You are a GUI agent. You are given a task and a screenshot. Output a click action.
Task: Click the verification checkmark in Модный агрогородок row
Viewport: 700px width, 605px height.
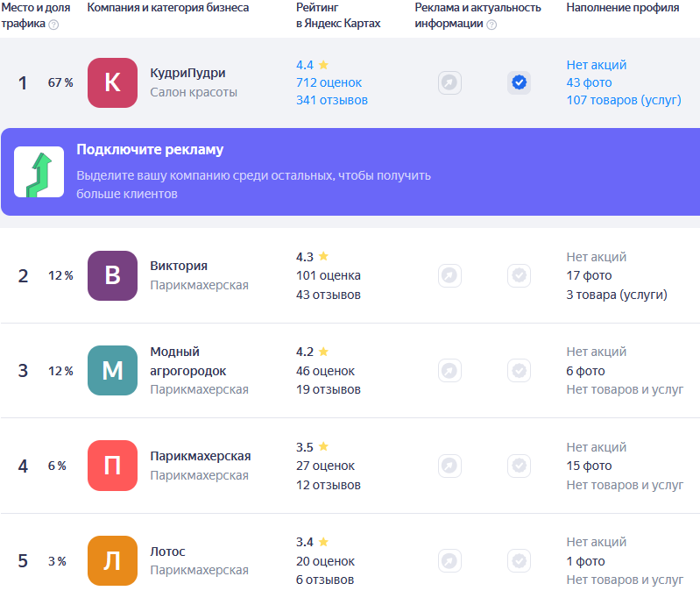coord(519,370)
